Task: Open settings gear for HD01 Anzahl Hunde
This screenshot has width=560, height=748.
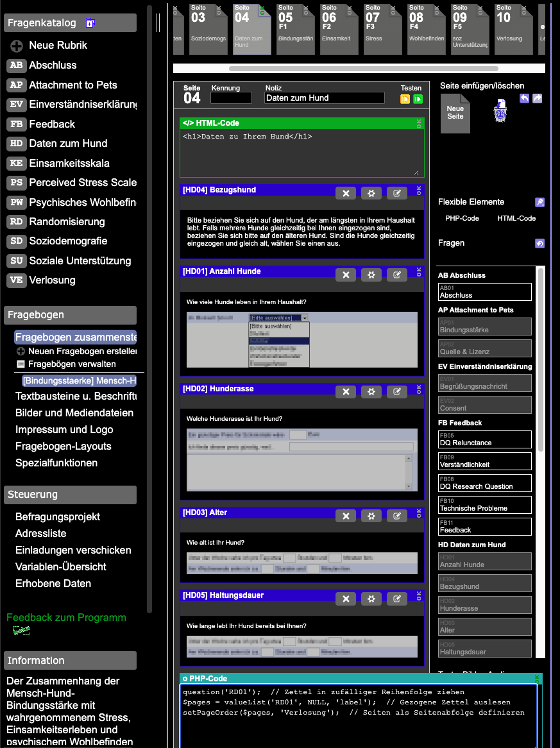Action: click(371, 275)
